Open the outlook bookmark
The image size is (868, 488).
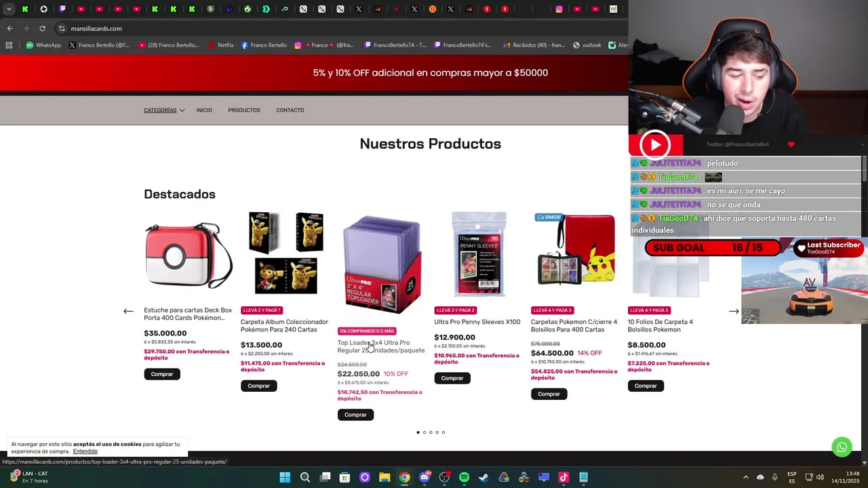(587, 45)
